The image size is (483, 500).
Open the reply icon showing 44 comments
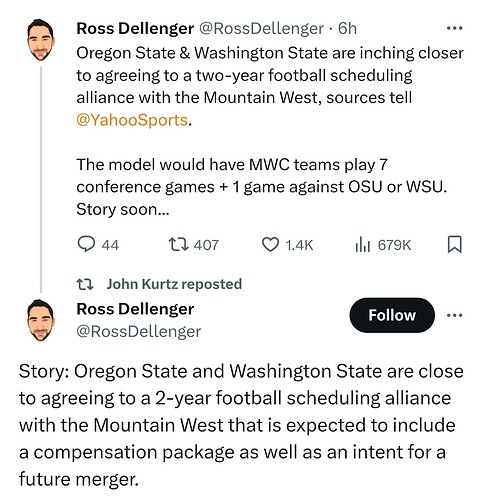(x=86, y=244)
